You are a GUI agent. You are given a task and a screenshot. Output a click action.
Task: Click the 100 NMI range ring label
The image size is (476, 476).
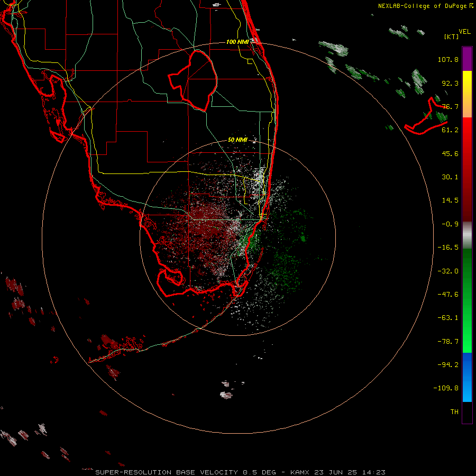tap(237, 42)
